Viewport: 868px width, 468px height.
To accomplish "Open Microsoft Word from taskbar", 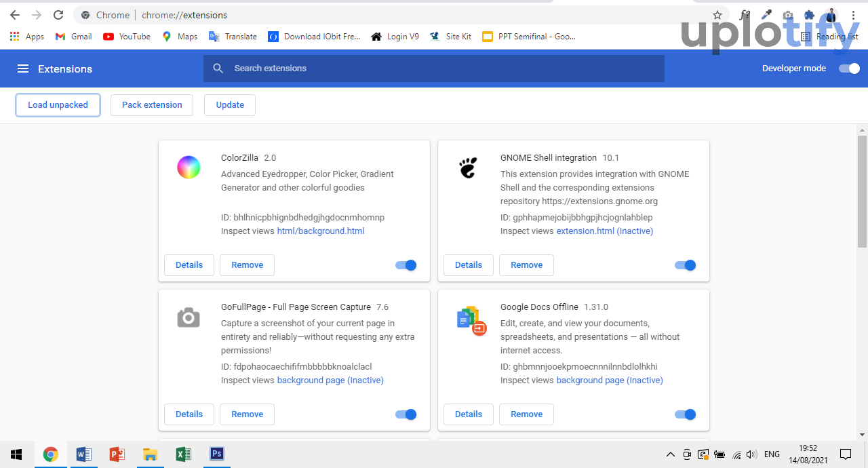I will tap(83, 454).
